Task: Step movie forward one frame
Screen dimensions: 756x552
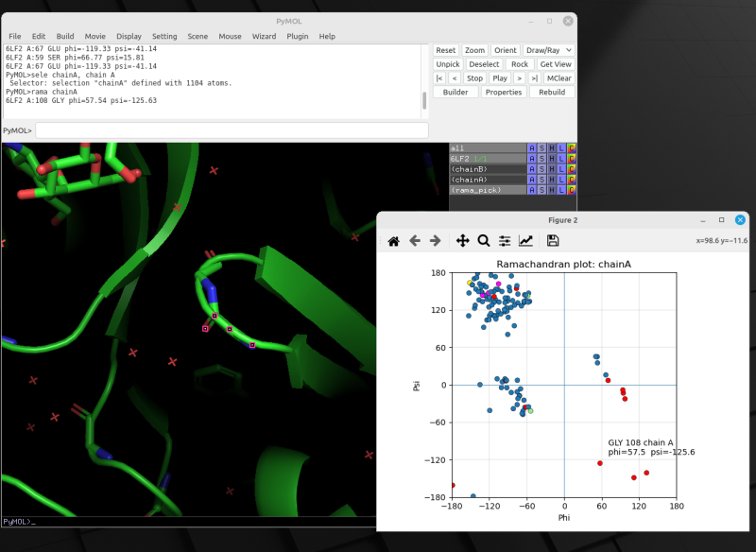Action: pyautogui.click(x=519, y=78)
